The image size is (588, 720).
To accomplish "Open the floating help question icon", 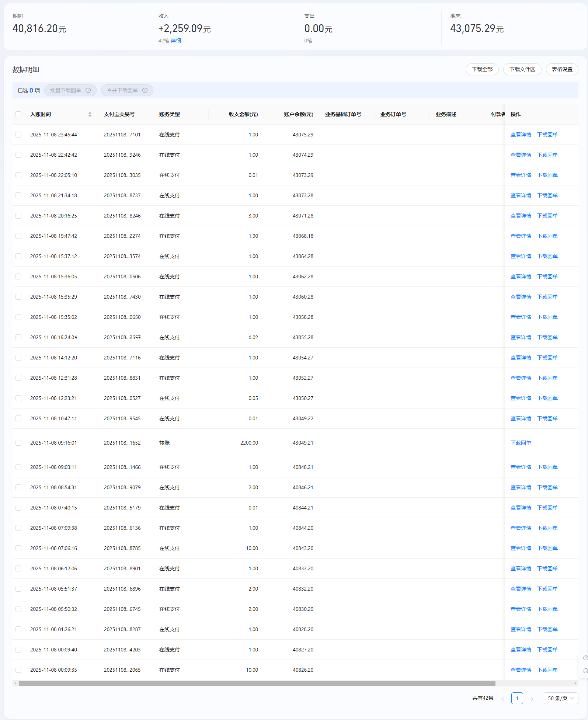I will tap(585, 658).
